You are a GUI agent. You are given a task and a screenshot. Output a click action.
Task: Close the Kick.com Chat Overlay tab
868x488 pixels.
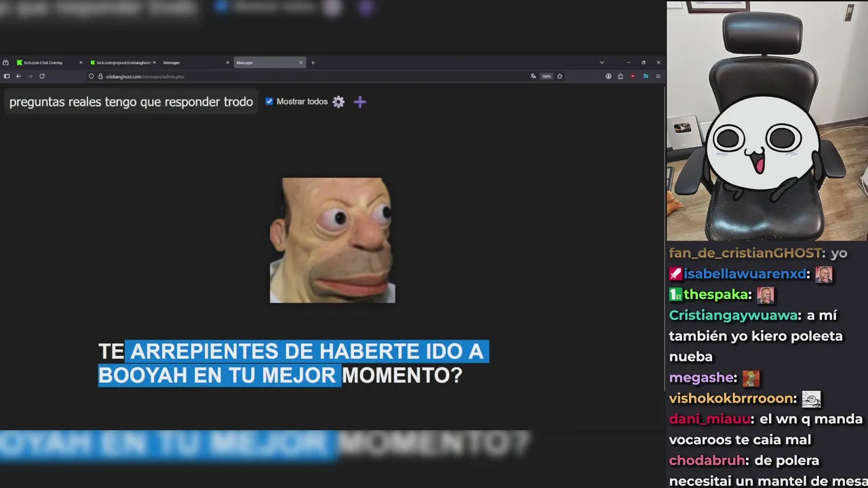(x=81, y=62)
